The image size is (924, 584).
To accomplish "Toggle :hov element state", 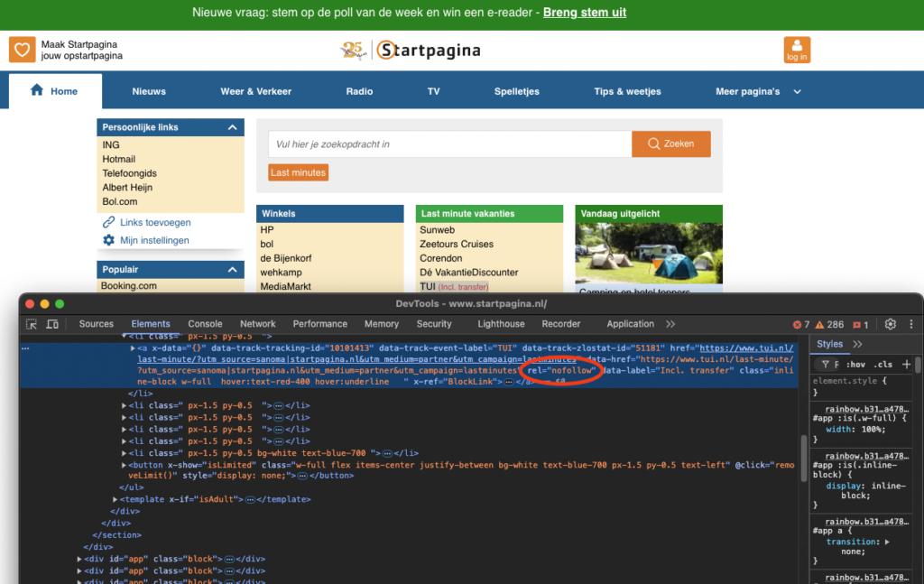I will click(856, 364).
